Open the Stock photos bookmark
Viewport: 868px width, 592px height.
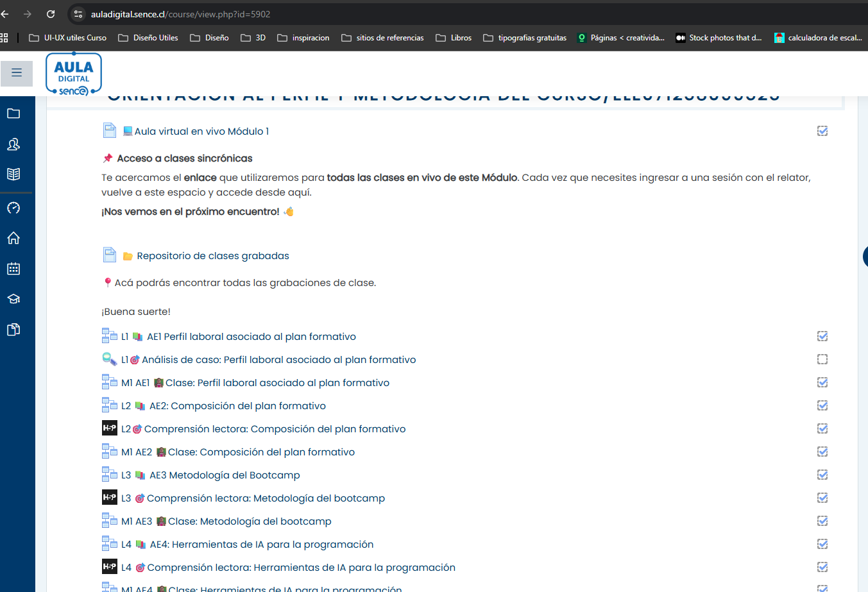coord(719,38)
